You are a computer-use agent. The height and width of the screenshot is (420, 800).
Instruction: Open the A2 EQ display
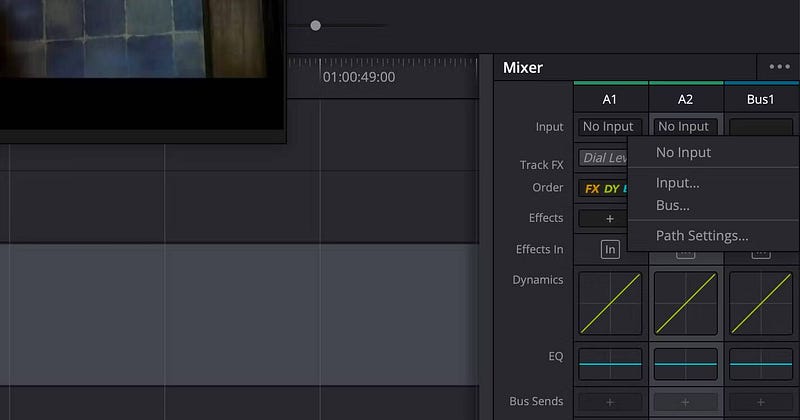pos(685,364)
